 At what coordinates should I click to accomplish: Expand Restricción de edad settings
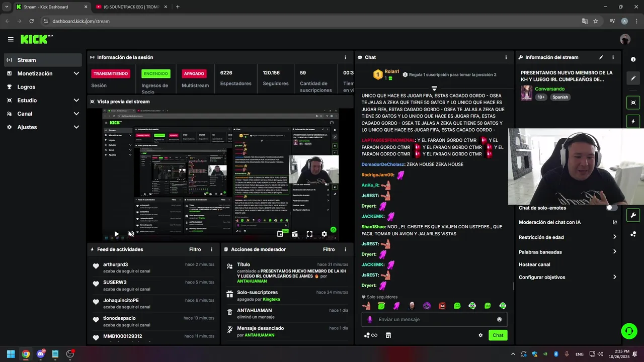568,237
